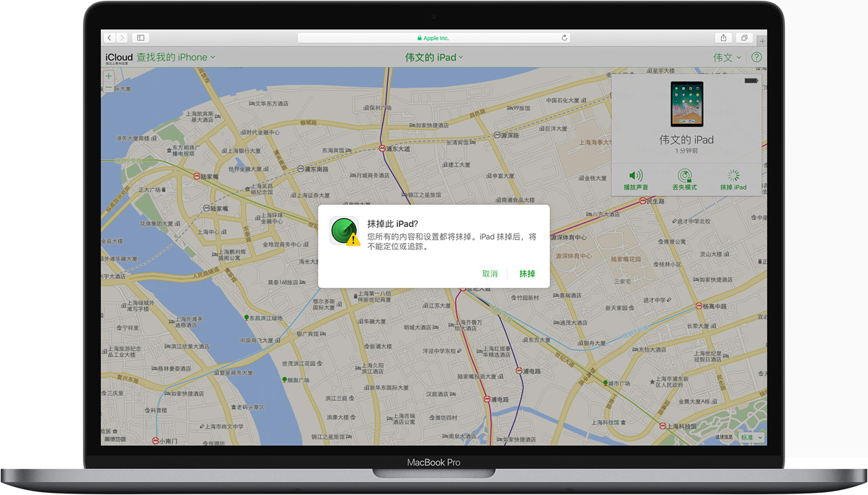Click the 取消 cancel button
The image size is (868, 495).
click(490, 274)
